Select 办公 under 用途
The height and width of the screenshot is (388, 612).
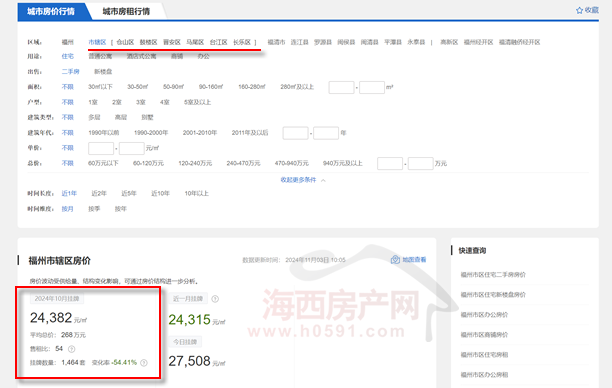coord(204,56)
